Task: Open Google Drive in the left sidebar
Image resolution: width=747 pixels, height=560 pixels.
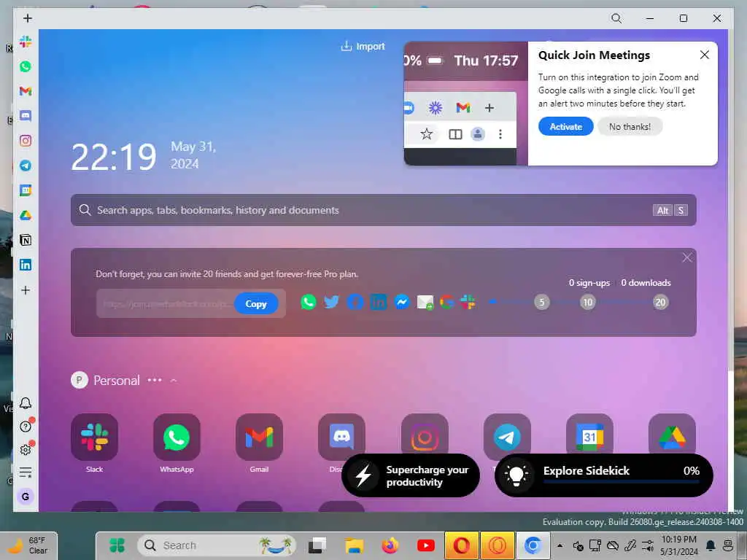Action: point(26,215)
